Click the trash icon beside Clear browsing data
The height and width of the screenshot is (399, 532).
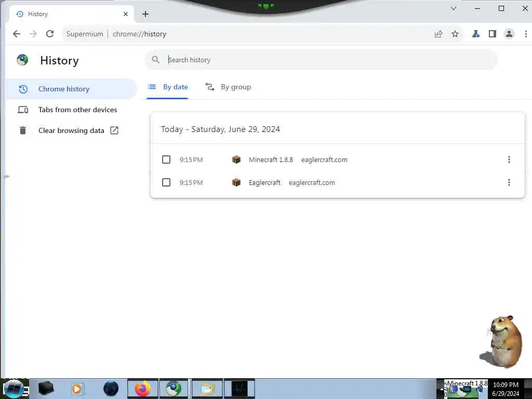[23, 130]
